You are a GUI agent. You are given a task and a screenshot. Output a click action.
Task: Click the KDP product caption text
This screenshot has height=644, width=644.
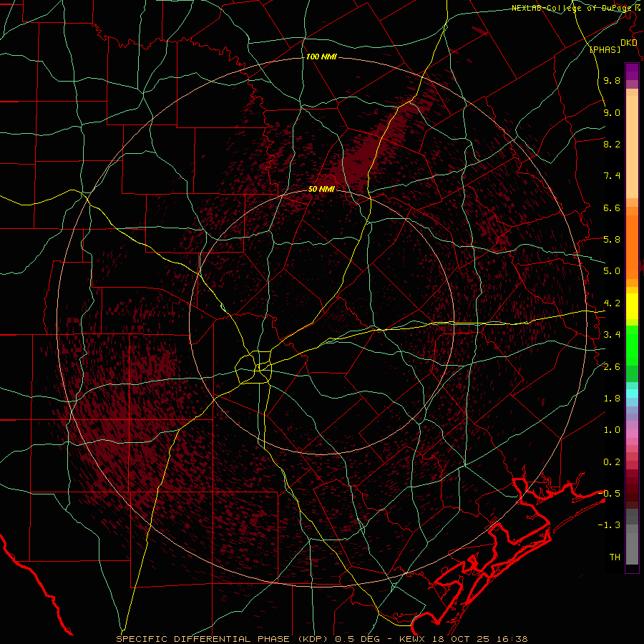tap(321, 639)
